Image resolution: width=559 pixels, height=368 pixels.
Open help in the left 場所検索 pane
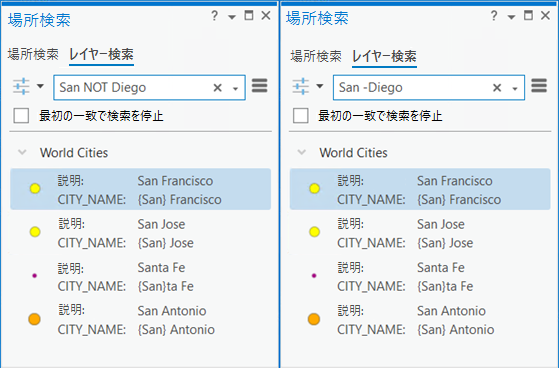(214, 16)
